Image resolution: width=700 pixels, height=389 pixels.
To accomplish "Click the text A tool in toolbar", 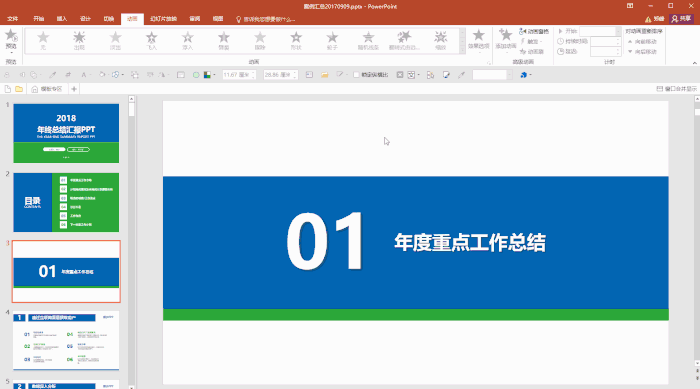I will click(x=83, y=75).
